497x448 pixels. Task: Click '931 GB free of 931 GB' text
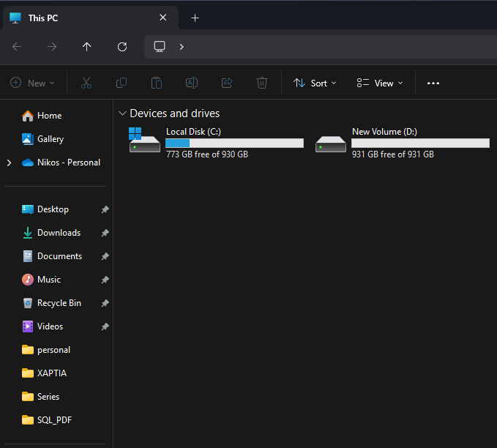coord(393,154)
